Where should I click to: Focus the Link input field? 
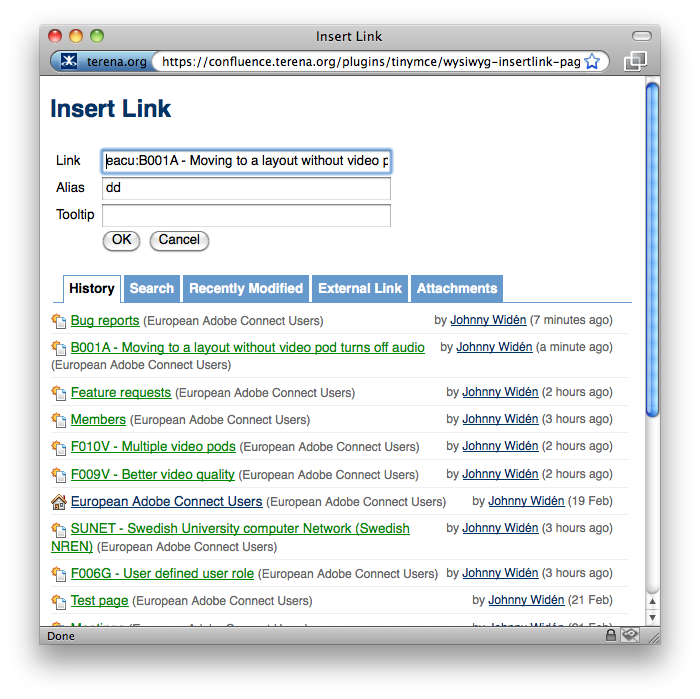pos(246,161)
